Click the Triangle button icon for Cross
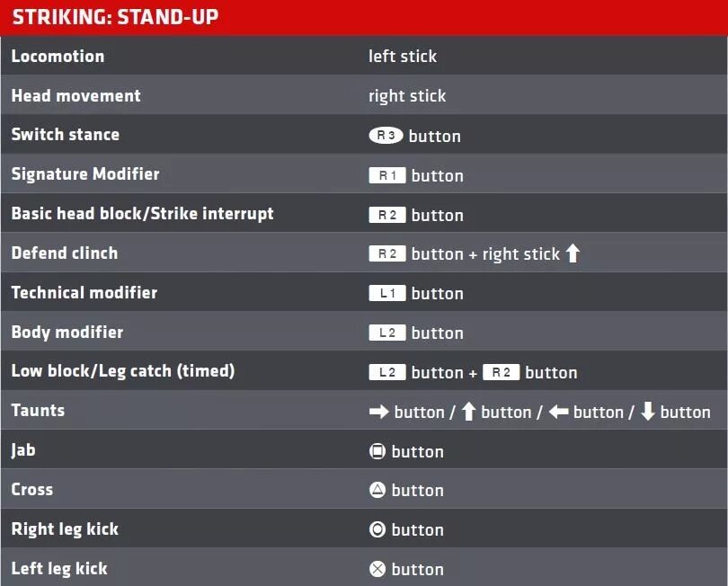Image resolution: width=728 pixels, height=586 pixels. coord(377,490)
